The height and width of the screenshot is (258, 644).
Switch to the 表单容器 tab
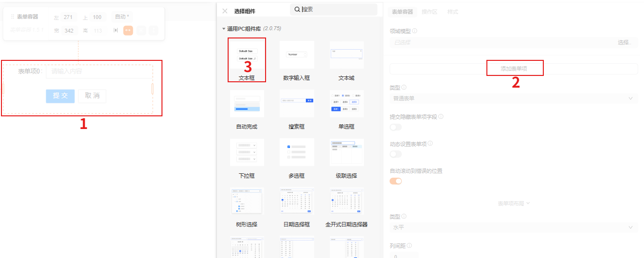(x=402, y=12)
